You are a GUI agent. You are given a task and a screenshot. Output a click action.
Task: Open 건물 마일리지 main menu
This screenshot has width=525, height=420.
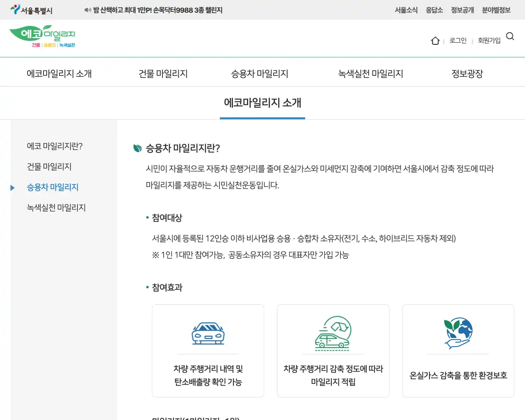click(x=163, y=74)
